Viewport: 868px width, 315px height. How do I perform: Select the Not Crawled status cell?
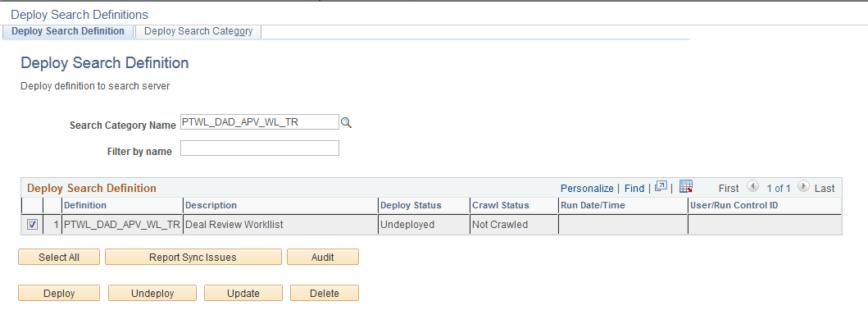point(514,225)
